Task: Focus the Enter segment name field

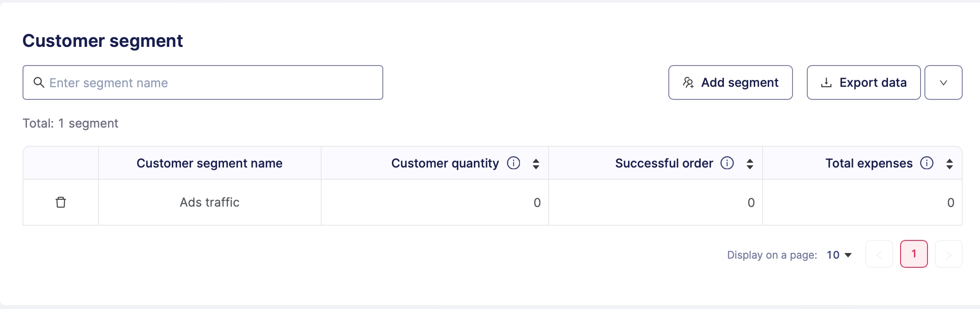Action: pyautogui.click(x=208, y=82)
